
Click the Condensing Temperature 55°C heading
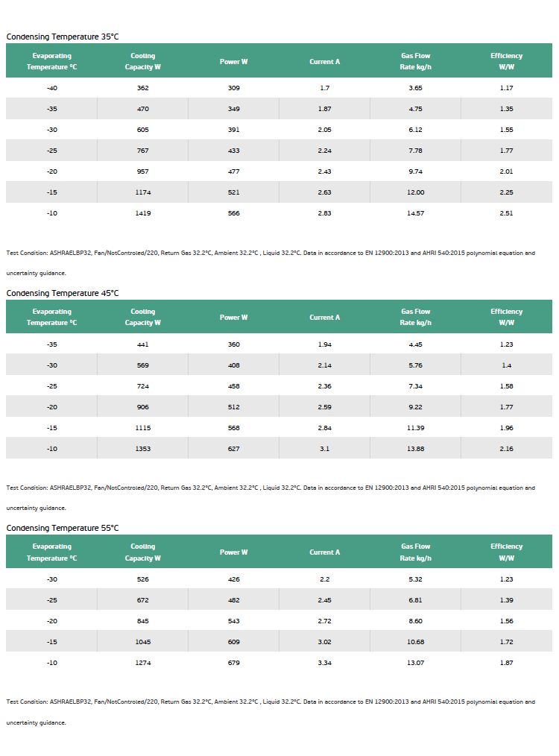click(62, 528)
